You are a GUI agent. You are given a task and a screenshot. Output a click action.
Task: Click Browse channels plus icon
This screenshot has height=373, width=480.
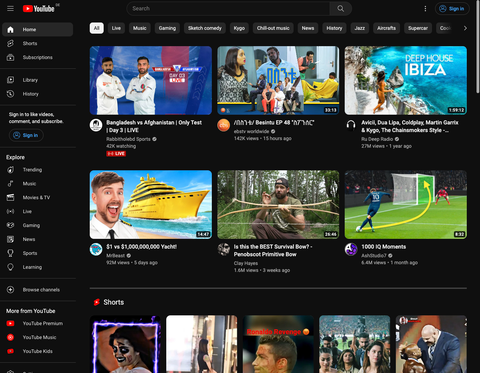click(10, 290)
